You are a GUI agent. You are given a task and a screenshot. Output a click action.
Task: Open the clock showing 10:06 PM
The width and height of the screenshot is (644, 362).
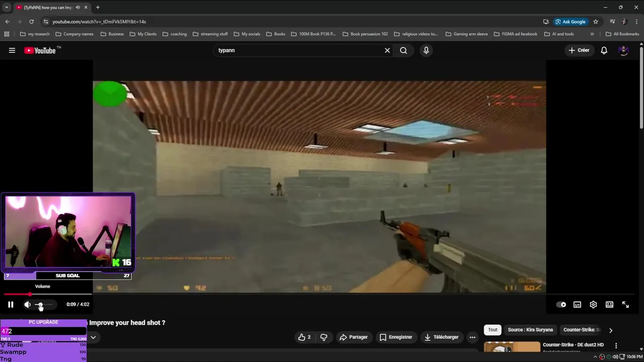coord(634,356)
